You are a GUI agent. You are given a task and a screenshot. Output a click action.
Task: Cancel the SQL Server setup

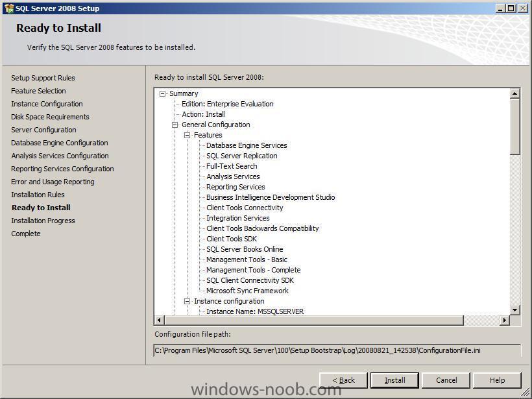[x=446, y=380]
